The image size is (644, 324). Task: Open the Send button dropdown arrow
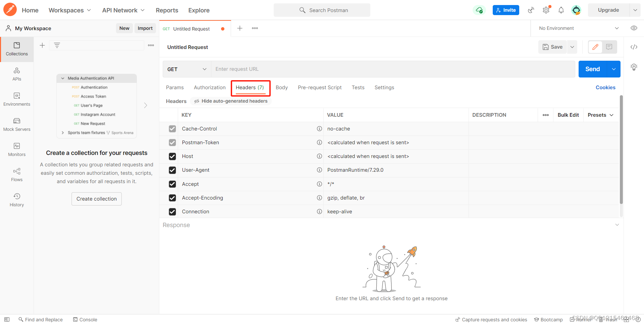614,69
